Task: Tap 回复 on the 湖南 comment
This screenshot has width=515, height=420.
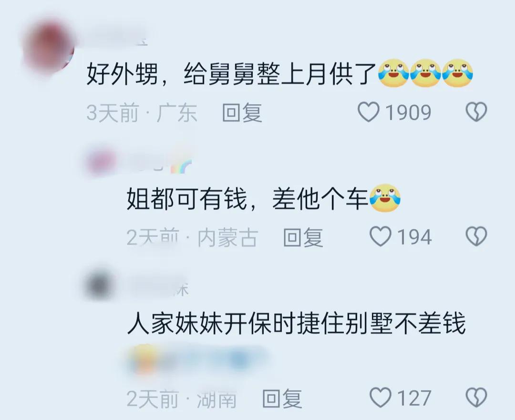Action: (x=282, y=398)
